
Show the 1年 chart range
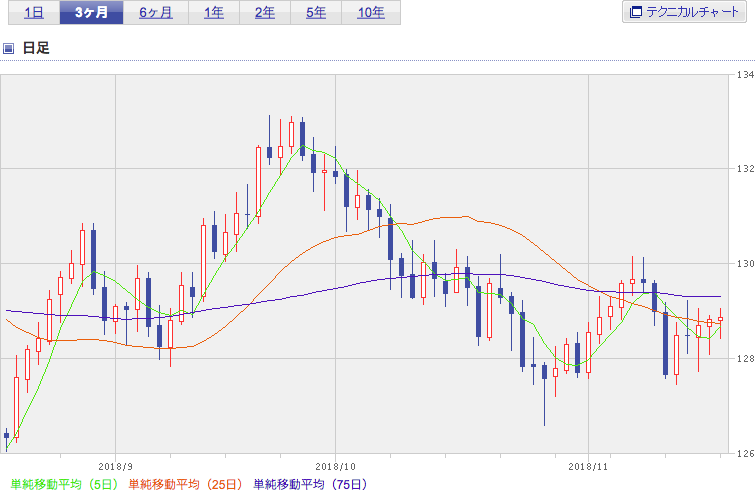(x=214, y=13)
